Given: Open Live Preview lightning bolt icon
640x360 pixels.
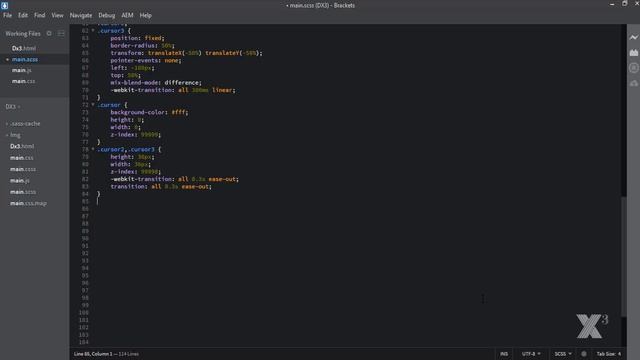Looking at the screenshot, I should pyautogui.click(x=633, y=37).
